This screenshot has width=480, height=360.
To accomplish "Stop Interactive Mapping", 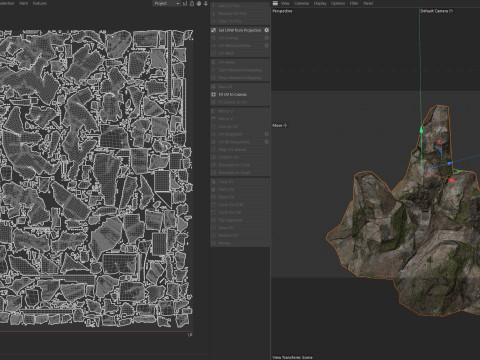I will tap(240, 78).
